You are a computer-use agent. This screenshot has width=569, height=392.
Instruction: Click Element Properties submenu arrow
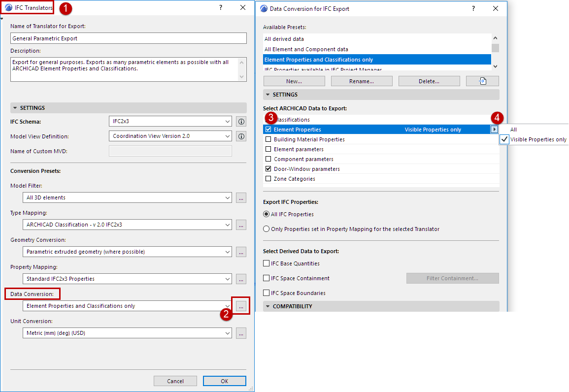point(494,130)
